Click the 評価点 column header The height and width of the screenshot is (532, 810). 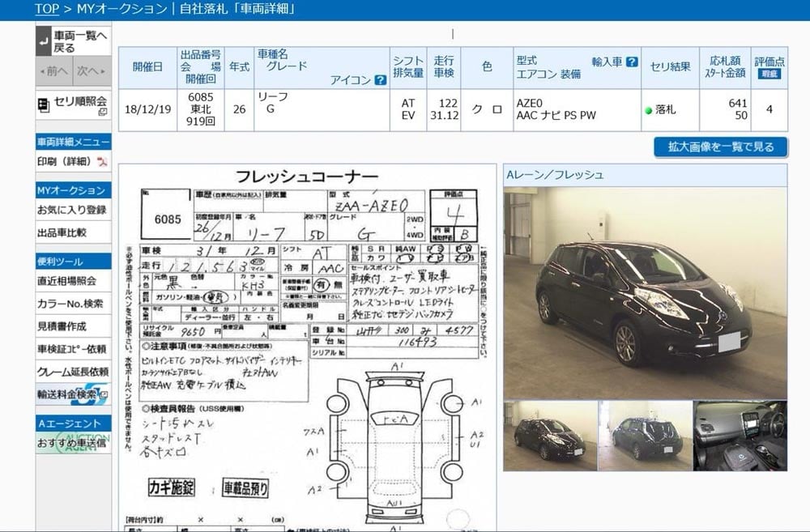(769, 67)
